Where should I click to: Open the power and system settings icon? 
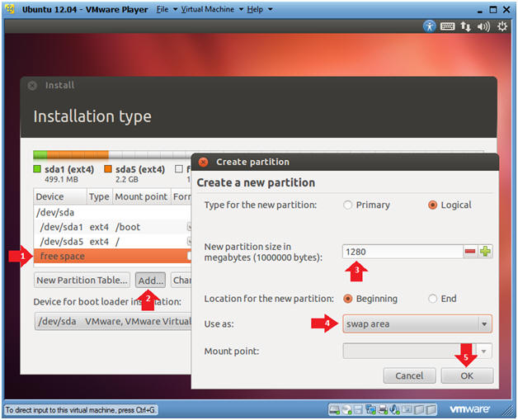coord(502,26)
